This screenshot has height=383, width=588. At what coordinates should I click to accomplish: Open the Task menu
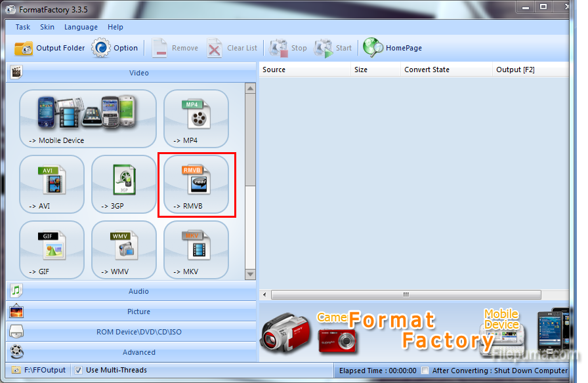tap(23, 27)
